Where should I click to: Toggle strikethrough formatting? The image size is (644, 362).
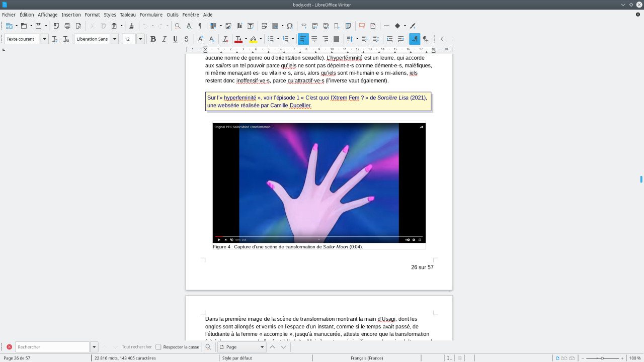[x=186, y=39]
